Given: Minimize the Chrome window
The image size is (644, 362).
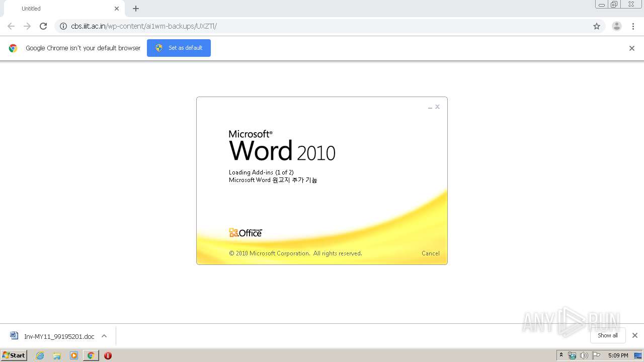Looking at the screenshot, I should click(602, 5).
